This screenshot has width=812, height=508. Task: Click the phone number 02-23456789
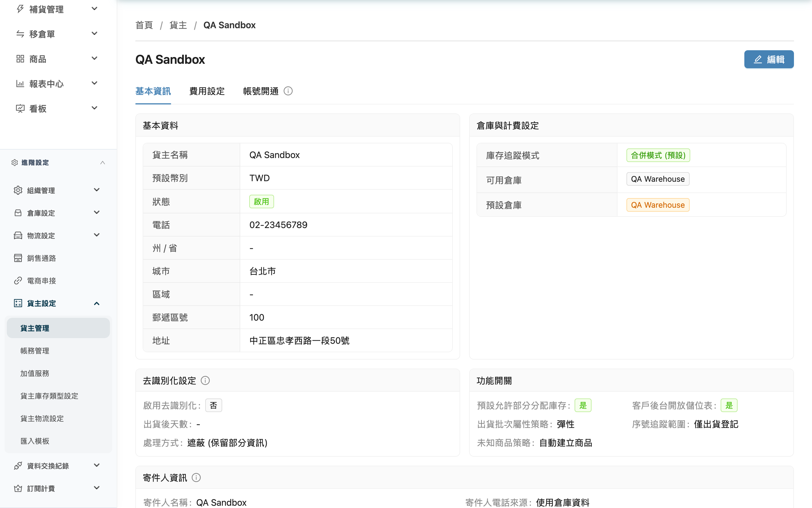coord(278,225)
